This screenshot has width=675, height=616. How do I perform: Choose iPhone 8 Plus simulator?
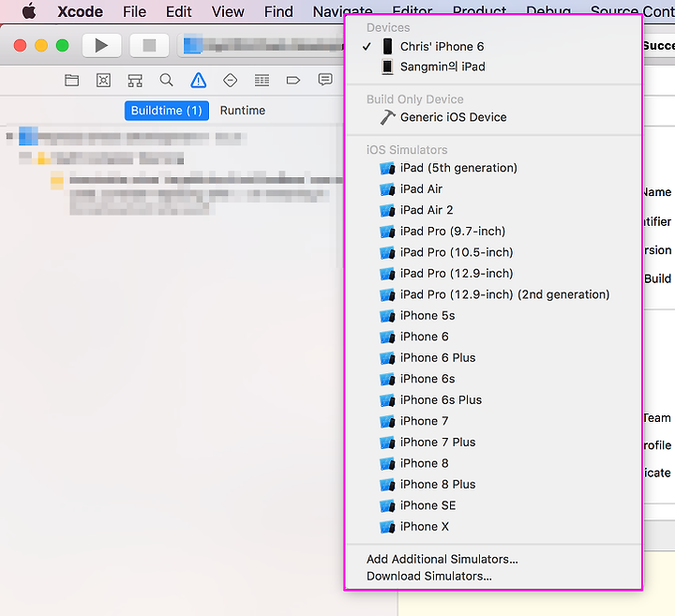click(x=493, y=485)
